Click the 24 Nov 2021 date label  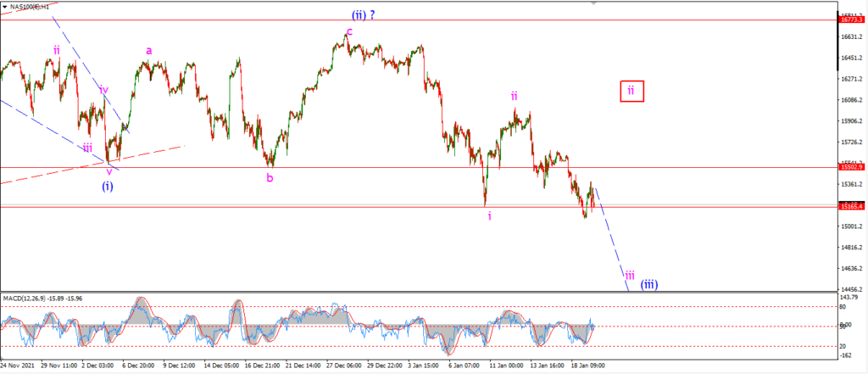click(17, 366)
